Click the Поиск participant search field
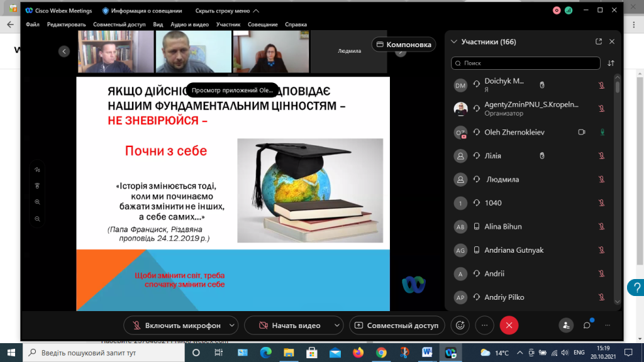The height and width of the screenshot is (362, 644). point(525,63)
